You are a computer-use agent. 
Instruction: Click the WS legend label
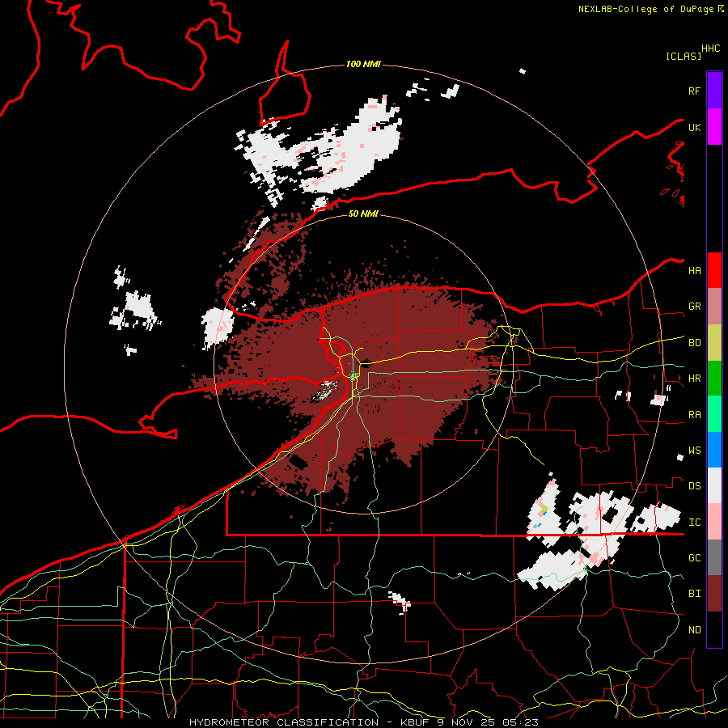[694, 451]
